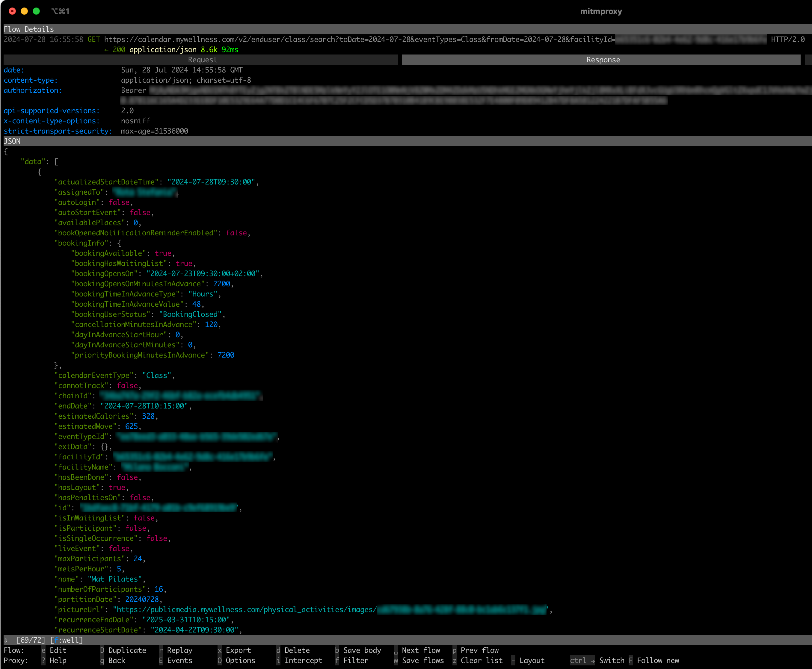The height and width of the screenshot is (669, 812).
Task: Click the name Mat Pilates line
Action: tap(100, 579)
